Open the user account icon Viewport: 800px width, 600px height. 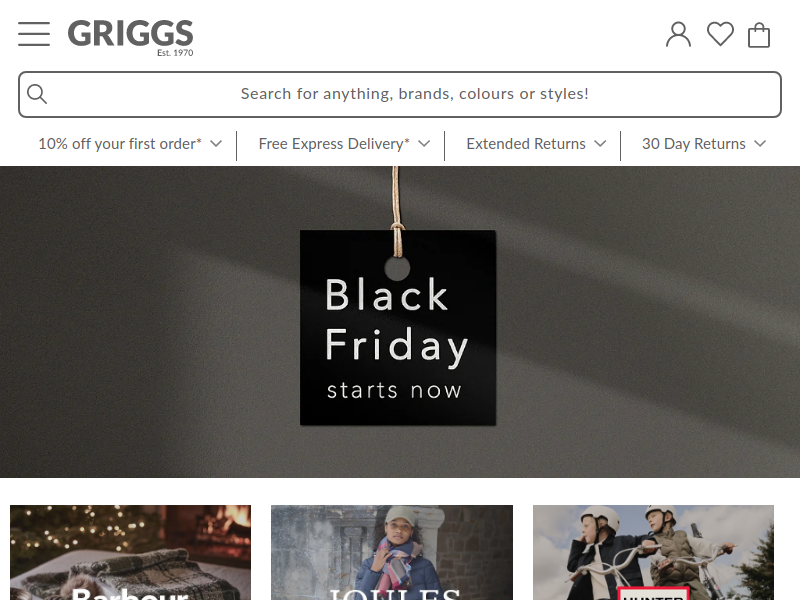(x=678, y=35)
